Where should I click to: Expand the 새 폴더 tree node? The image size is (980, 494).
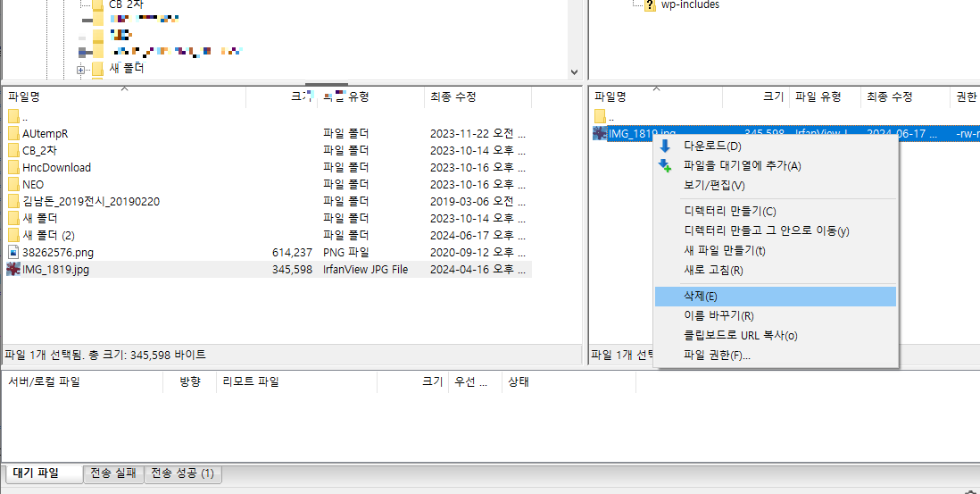pyautogui.click(x=80, y=70)
